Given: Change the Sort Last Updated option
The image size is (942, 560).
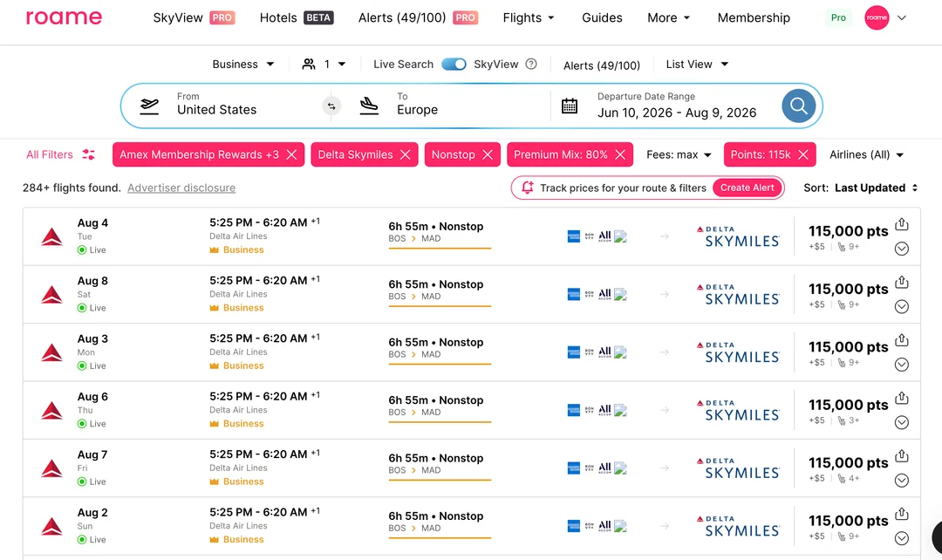Looking at the screenshot, I should (x=876, y=188).
